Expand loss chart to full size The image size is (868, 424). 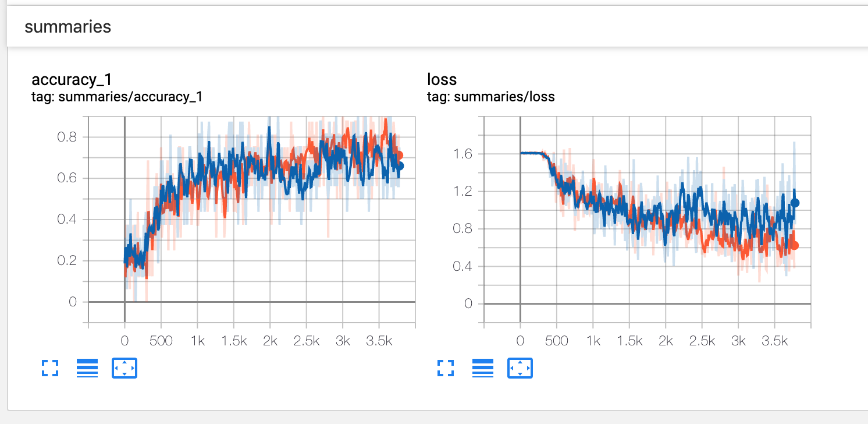click(x=446, y=368)
